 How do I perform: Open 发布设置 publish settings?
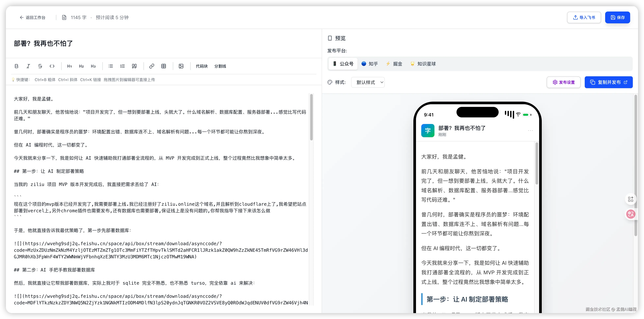(x=563, y=82)
